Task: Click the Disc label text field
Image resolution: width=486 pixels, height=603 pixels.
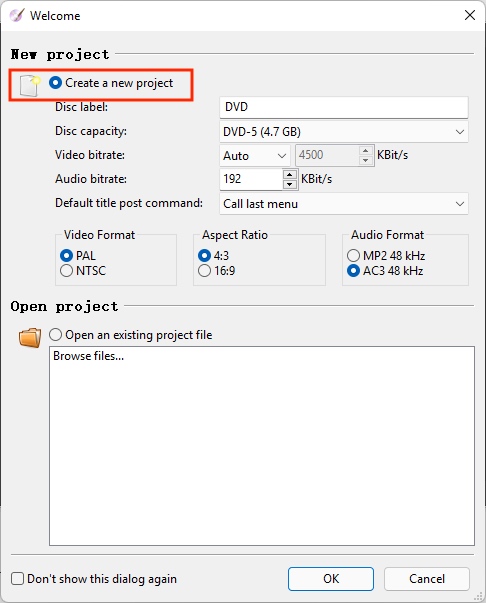Action: pyautogui.click(x=344, y=107)
